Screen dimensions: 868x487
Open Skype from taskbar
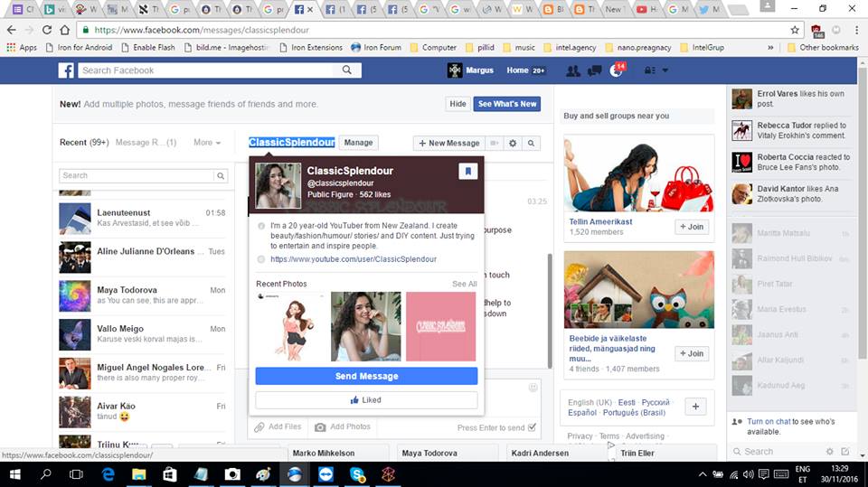pos(357,474)
